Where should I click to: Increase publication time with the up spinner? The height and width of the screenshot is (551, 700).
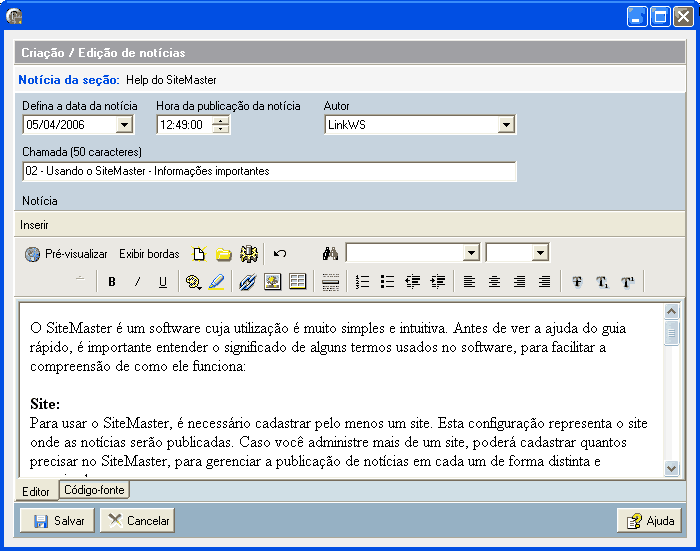coord(220,120)
